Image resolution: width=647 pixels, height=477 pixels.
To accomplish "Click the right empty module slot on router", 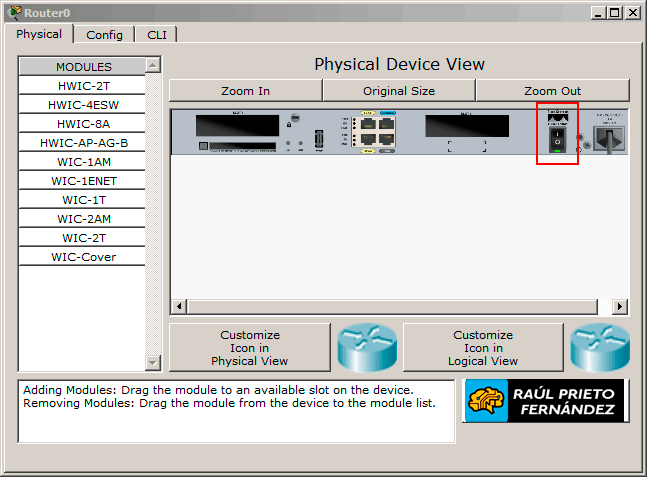I will (x=466, y=126).
